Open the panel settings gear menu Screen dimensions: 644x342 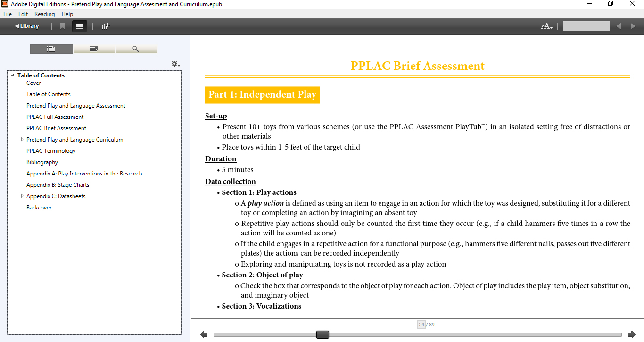pos(175,64)
